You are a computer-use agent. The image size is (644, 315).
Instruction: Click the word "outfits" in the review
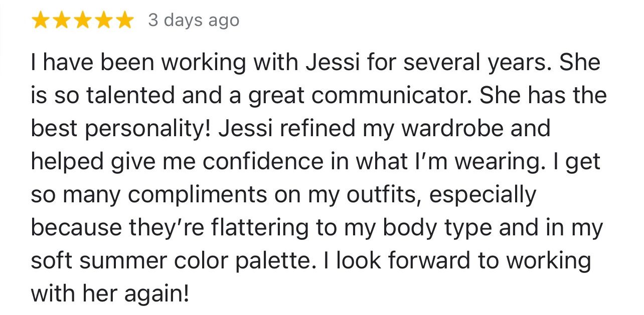[x=384, y=195]
